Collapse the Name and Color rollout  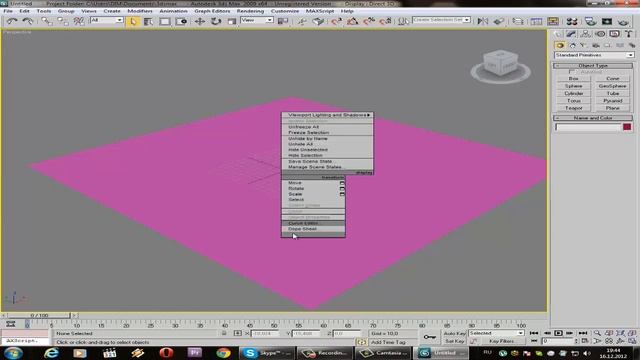[593, 118]
